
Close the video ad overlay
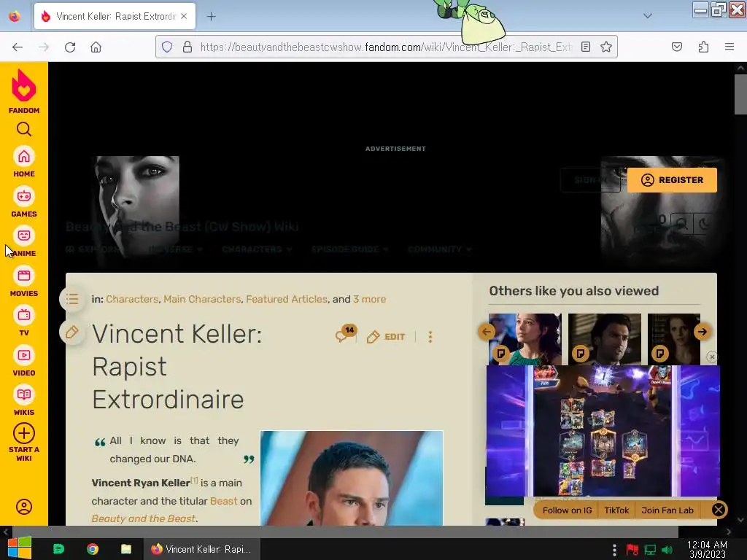pos(712,357)
